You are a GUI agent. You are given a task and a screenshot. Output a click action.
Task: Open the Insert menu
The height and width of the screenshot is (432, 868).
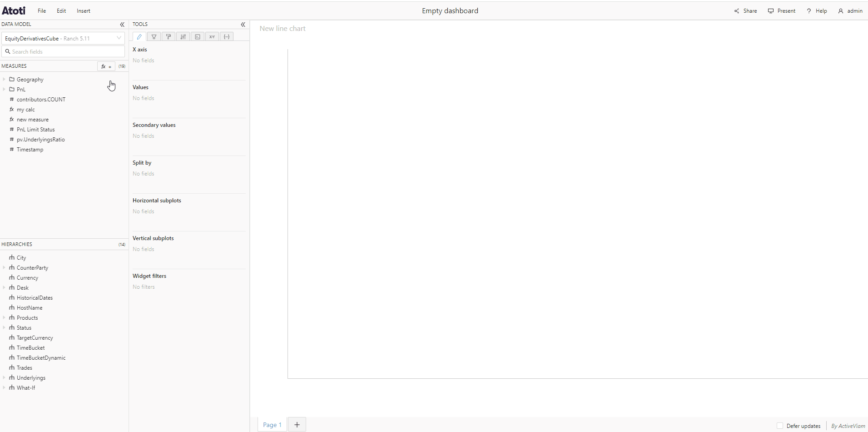(x=84, y=11)
